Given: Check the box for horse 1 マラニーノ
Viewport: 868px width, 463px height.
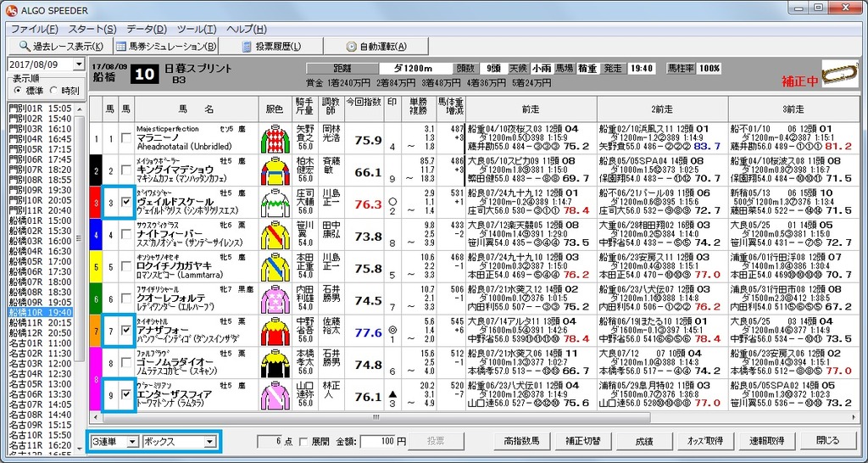Looking at the screenshot, I should click(x=126, y=138).
